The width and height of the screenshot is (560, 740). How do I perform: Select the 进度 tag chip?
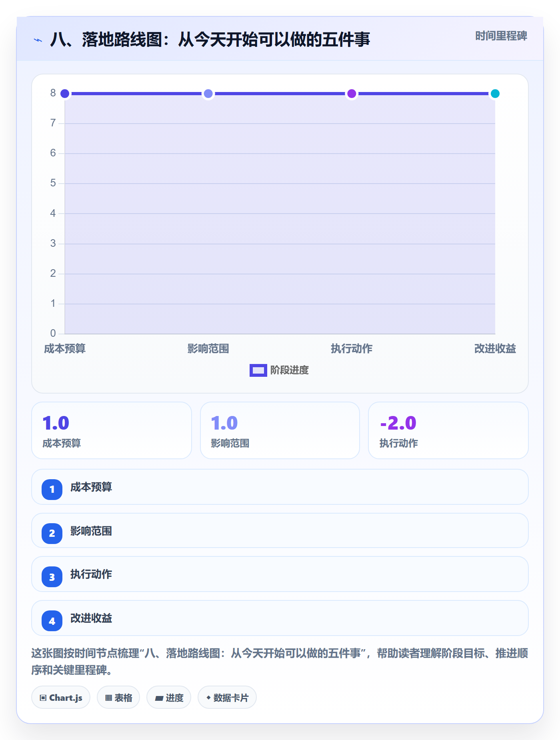[x=169, y=697]
